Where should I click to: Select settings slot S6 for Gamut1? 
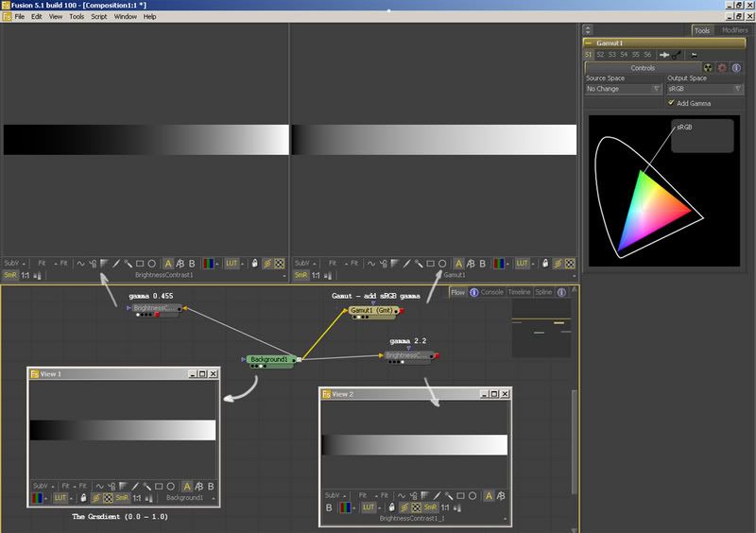pyautogui.click(x=647, y=55)
